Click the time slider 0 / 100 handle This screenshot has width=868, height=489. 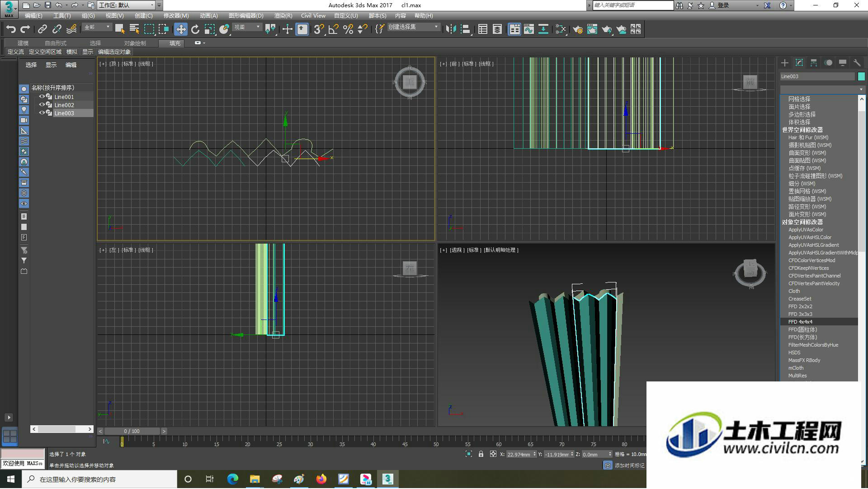tap(132, 431)
